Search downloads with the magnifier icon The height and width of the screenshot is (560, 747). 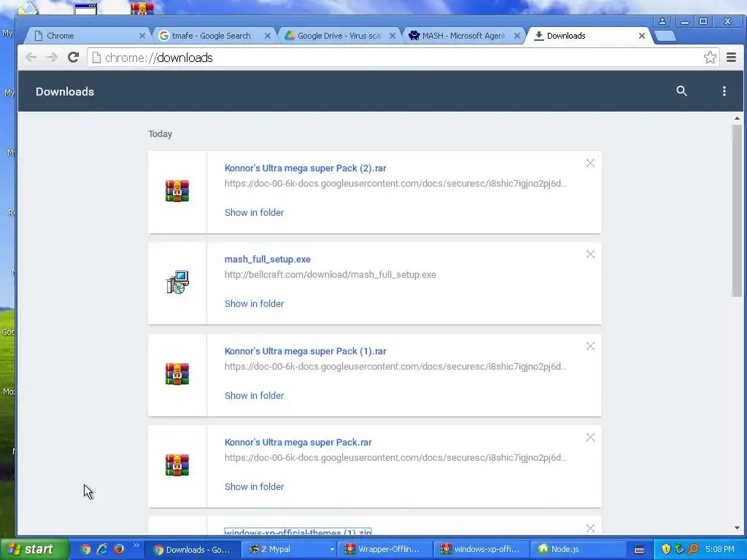(x=682, y=91)
